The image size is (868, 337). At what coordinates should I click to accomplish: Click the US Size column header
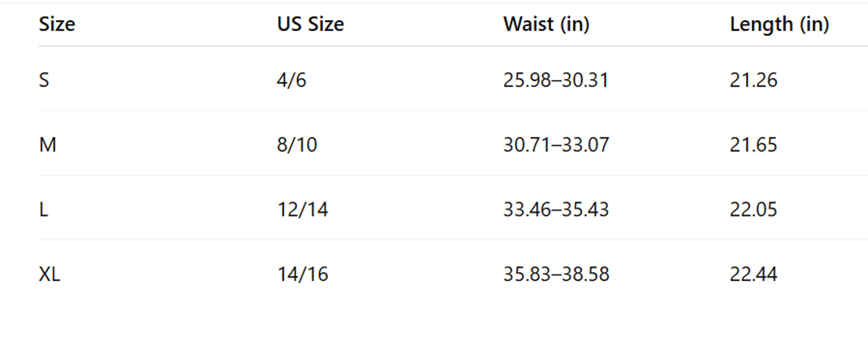[x=310, y=24]
